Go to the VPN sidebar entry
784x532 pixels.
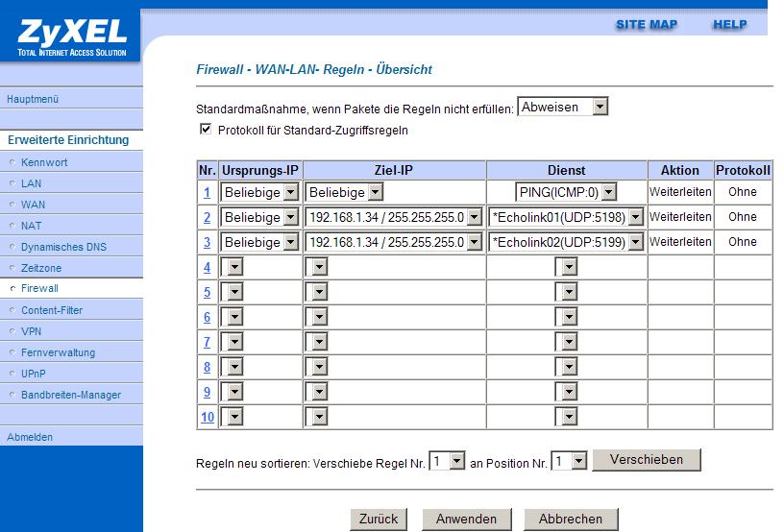tap(32, 331)
